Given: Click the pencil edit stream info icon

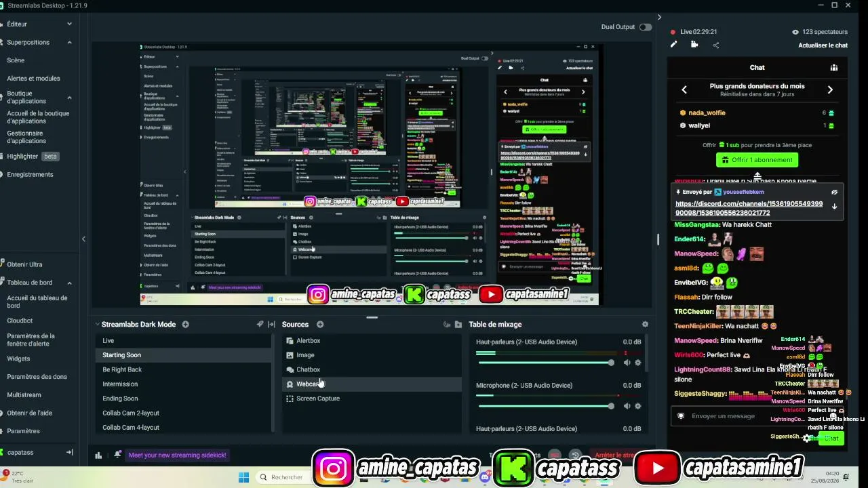Looking at the screenshot, I should [673, 45].
